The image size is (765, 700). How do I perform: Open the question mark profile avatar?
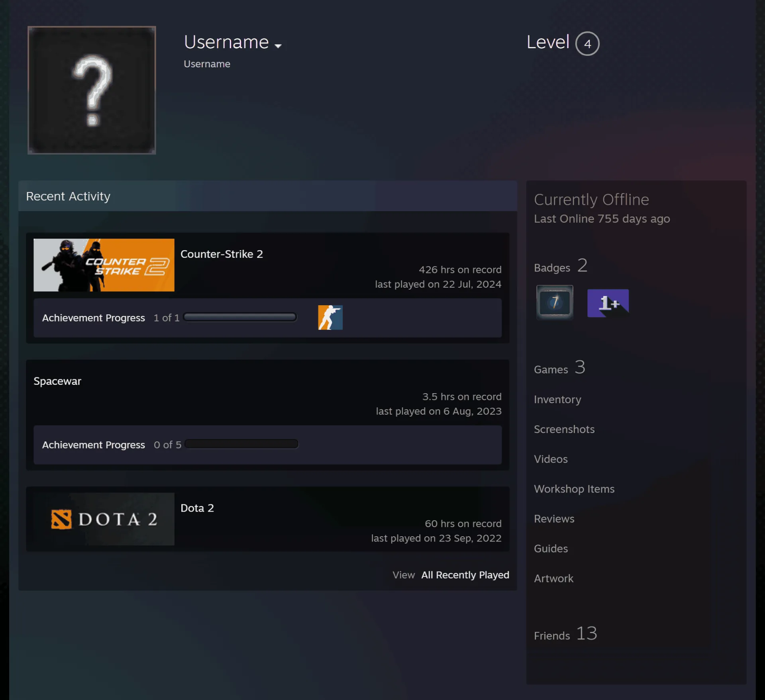(92, 90)
